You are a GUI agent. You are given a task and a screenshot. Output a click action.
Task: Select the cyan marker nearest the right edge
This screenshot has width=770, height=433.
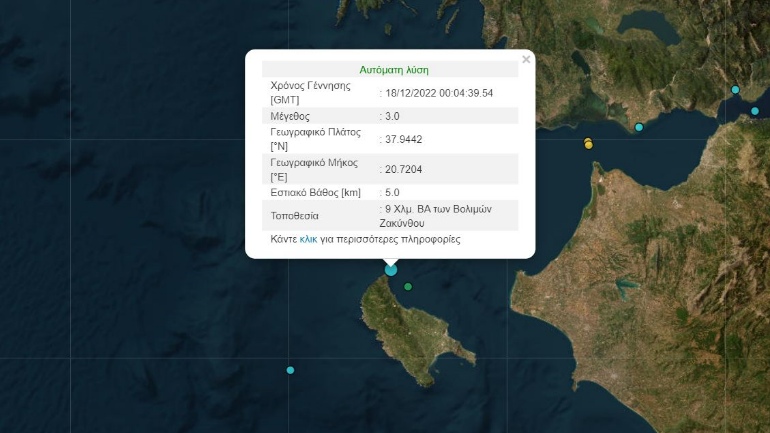click(x=755, y=111)
